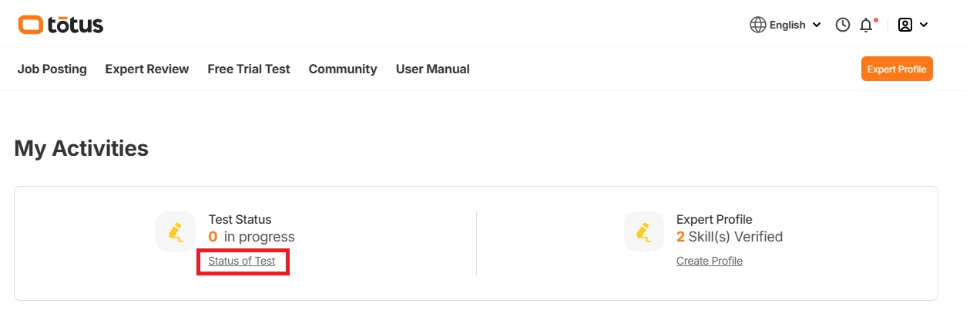Click the totus logo
Image resolution: width=980 pixels, height=314 pixels.
pos(61,25)
